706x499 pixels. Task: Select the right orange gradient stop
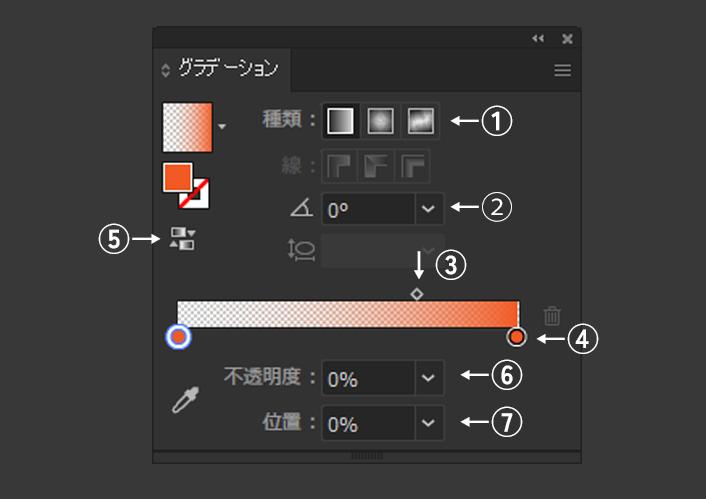point(516,336)
